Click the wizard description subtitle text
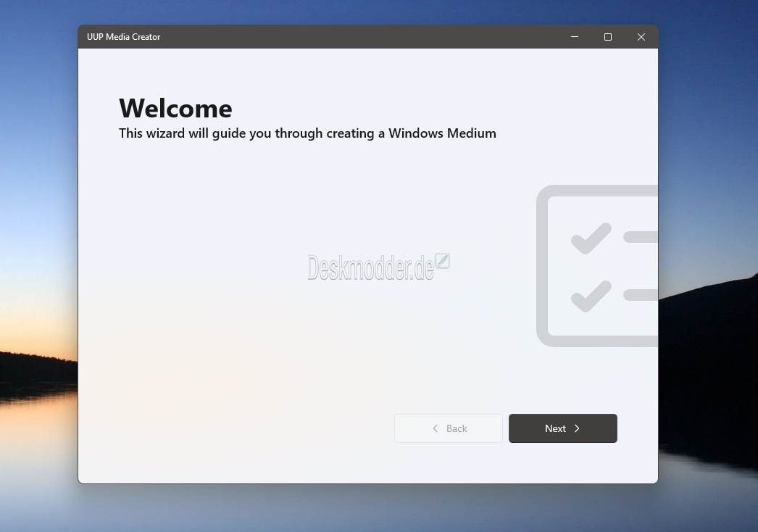Screen dimensions: 758x532 [x=307, y=133]
